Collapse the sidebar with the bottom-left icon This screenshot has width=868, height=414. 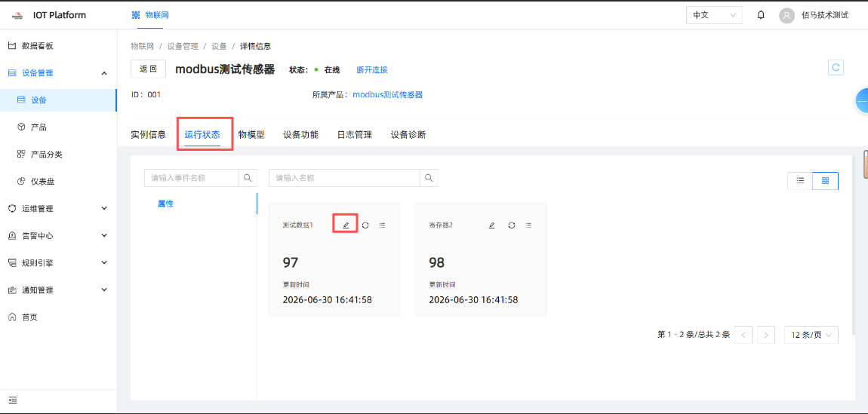13,400
